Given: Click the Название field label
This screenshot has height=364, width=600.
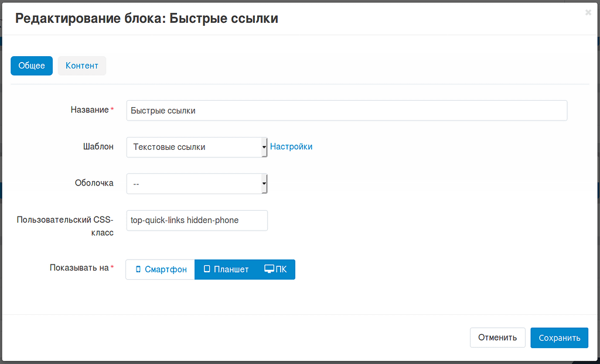Looking at the screenshot, I should pos(90,110).
